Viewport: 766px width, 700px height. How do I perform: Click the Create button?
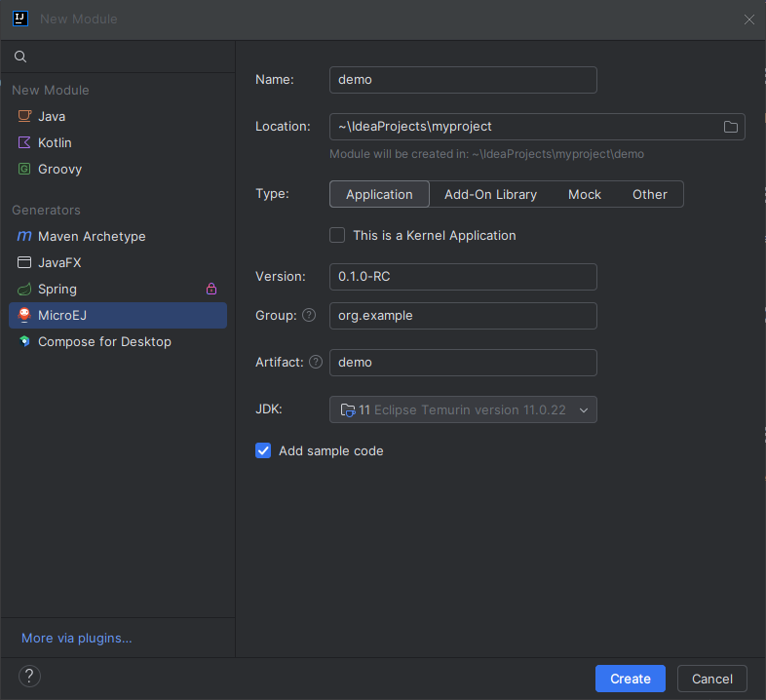pyautogui.click(x=630, y=679)
